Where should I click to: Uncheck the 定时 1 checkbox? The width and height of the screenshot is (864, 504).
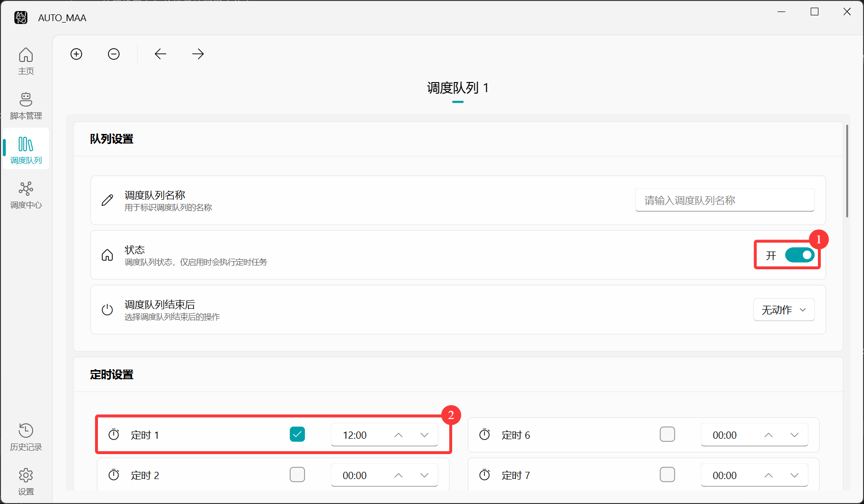[x=297, y=434]
